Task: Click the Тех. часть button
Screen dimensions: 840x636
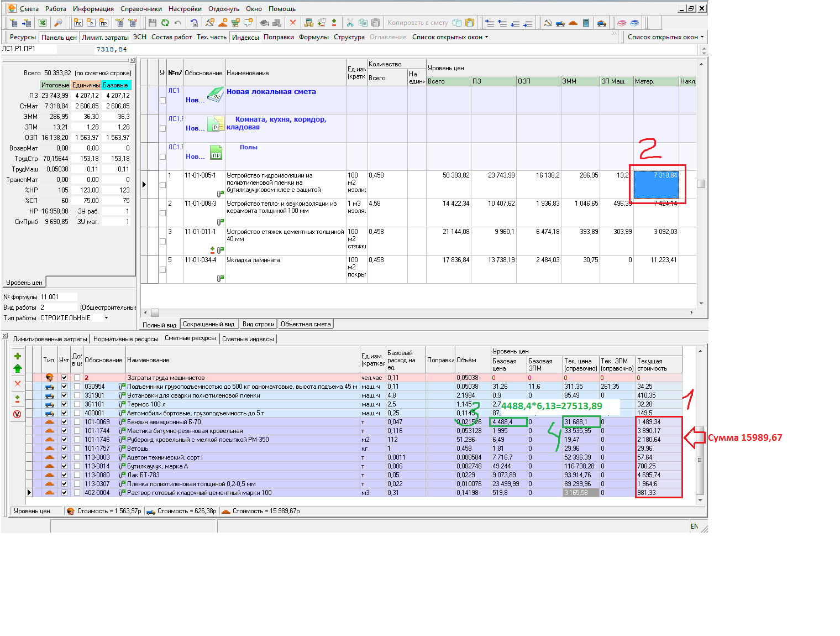Action: click(211, 37)
